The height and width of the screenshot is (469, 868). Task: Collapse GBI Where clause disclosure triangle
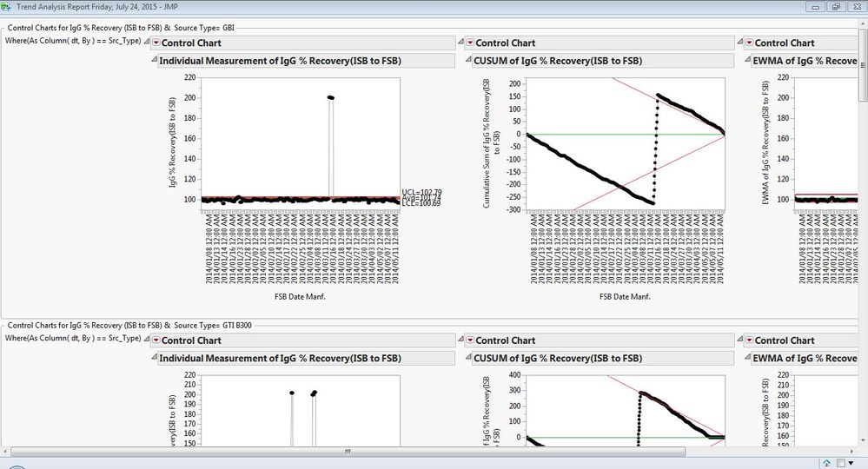(x=147, y=42)
